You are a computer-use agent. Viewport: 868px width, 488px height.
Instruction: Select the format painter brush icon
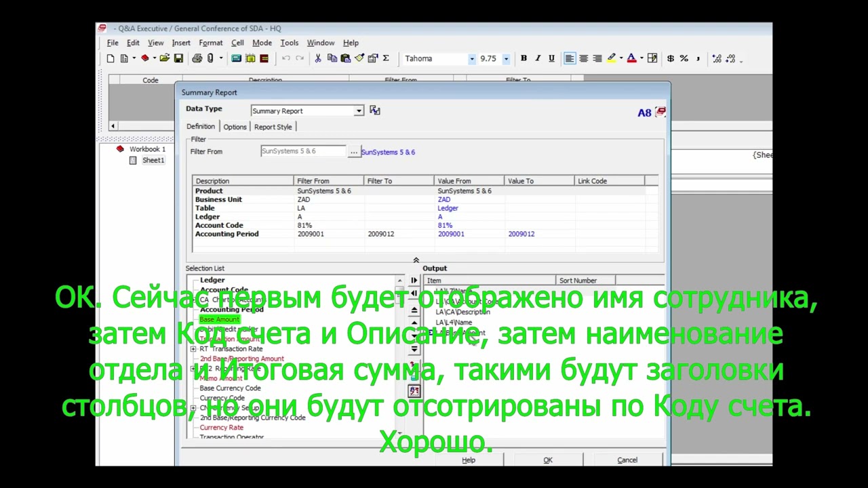pos(359,58)
